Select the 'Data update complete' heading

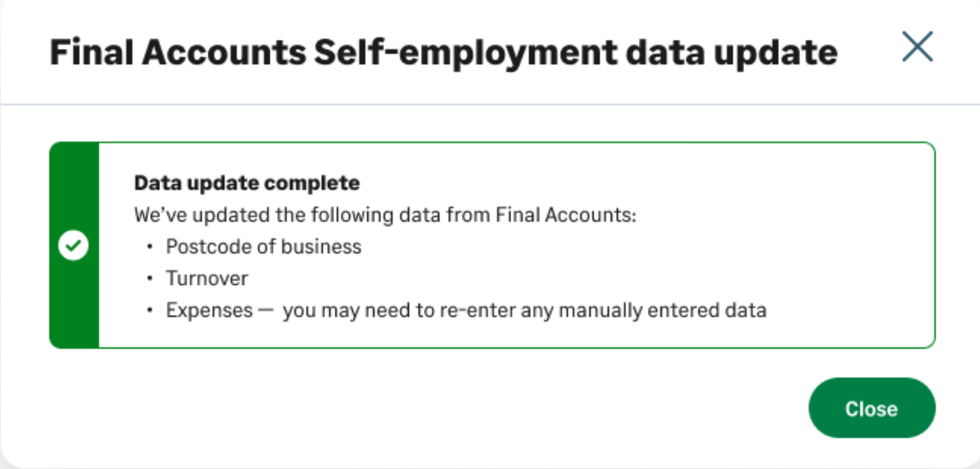pyautogui.click(x=247, y=183)
